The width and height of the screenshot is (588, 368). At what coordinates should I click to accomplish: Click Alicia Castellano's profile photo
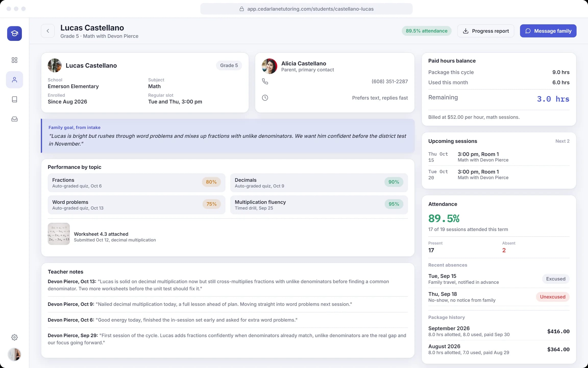pyautogui.click(x=269, y=66)
